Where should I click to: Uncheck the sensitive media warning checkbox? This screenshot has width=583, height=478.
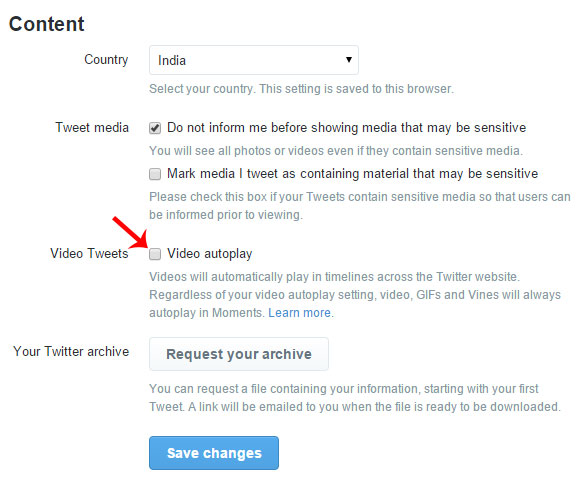(155, 128)
